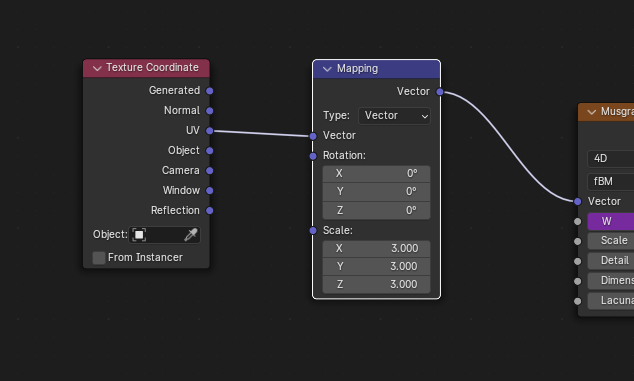Collapse the Mapping node chevron
The image size is (634, 381).
tap(327, 69)
